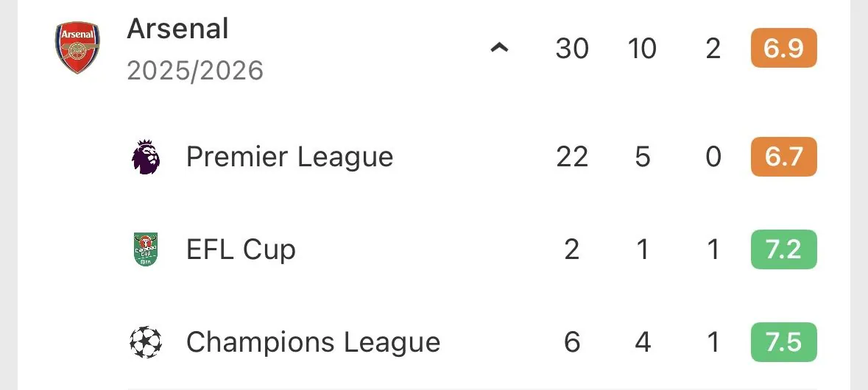Click the orange 6.9 overall rating badge
Viewport: 868px width, 390px height.
click(783, 49)
